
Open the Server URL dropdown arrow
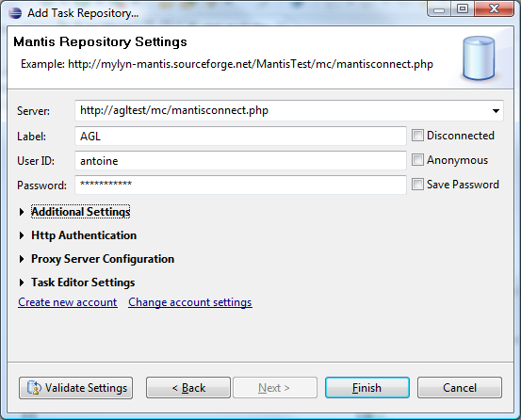[496, 111]
